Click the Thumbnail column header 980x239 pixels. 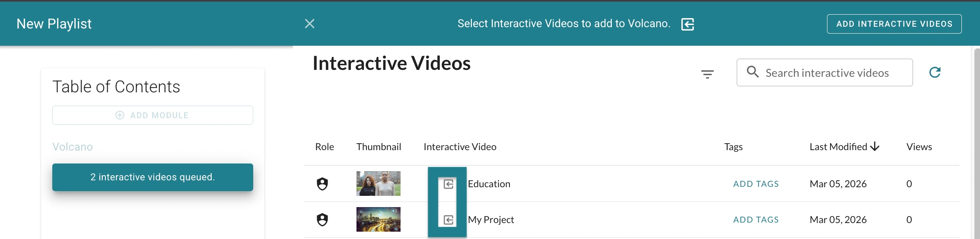[379, 147]
